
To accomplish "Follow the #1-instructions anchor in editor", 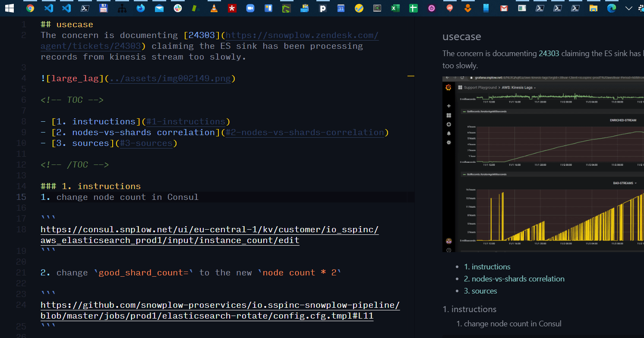I will click(186, 122).
